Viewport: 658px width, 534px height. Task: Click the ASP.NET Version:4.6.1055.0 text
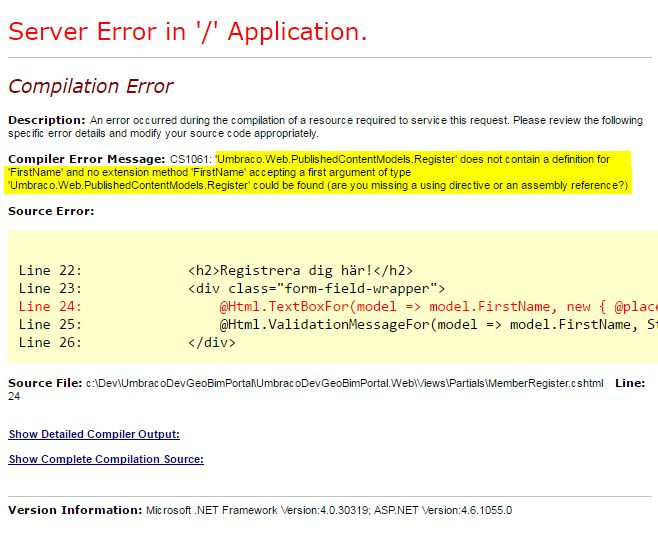pyautogui.click(x=443, y=511)
